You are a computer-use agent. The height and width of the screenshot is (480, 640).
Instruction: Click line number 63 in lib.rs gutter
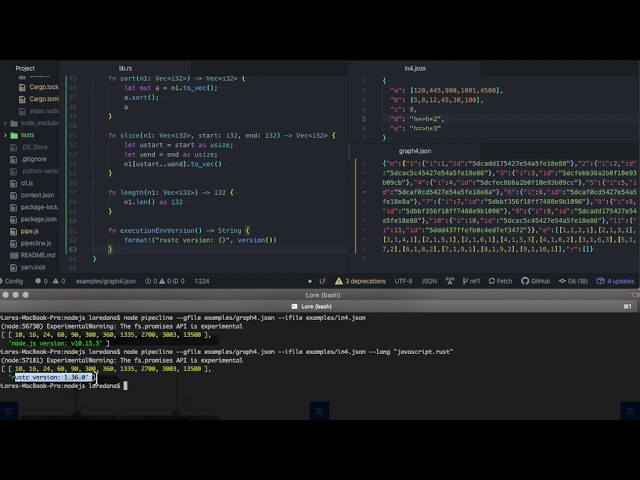[73, 249]
